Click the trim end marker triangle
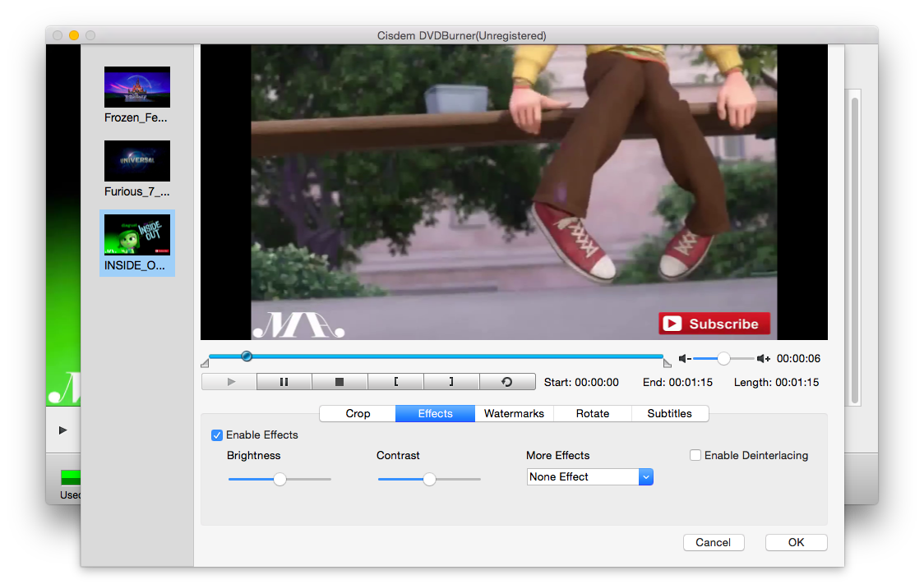 click(x=667, y=363)
